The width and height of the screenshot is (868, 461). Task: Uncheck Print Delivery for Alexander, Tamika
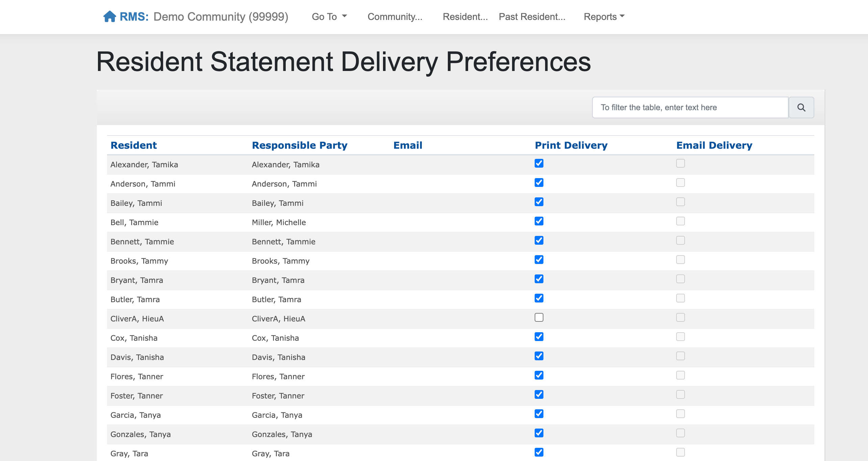coord(539,163)
